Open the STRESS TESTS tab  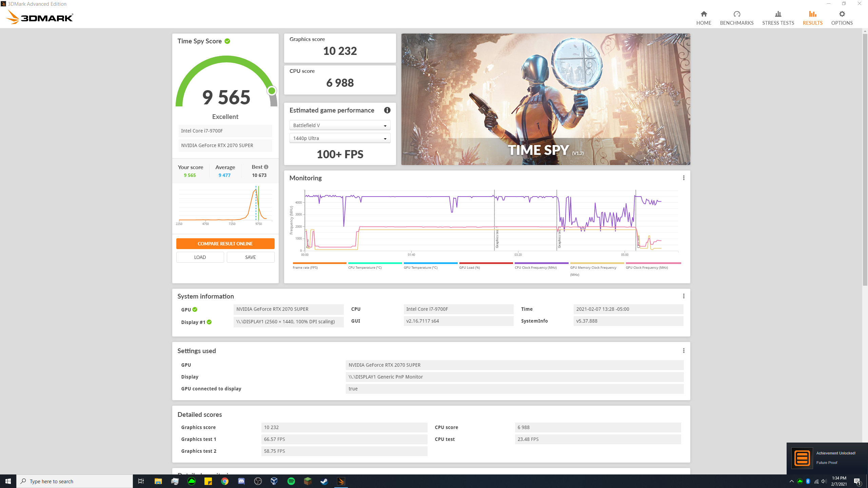pos(778,18)
